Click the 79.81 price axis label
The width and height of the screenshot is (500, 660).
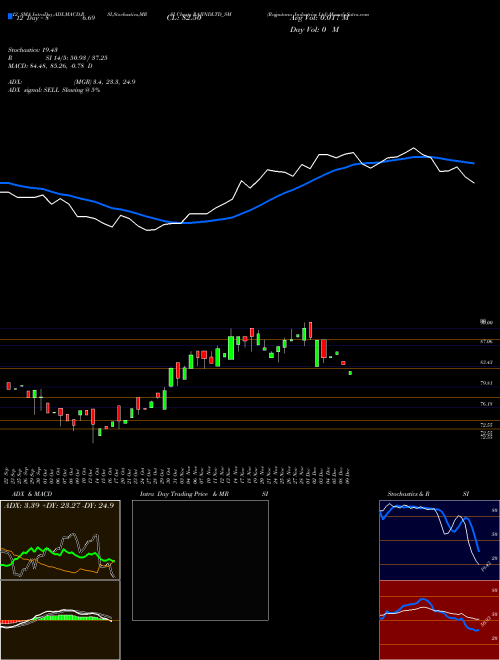(486, 383)
